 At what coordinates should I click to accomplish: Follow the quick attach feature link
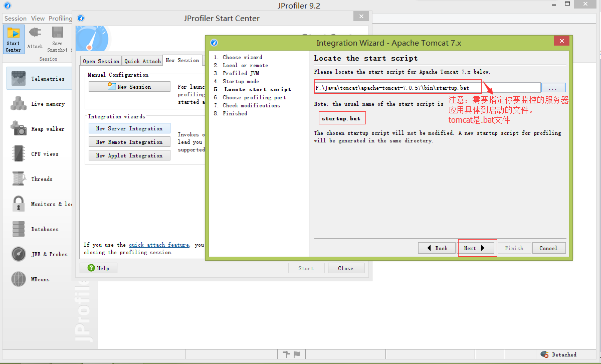(159, 245)
